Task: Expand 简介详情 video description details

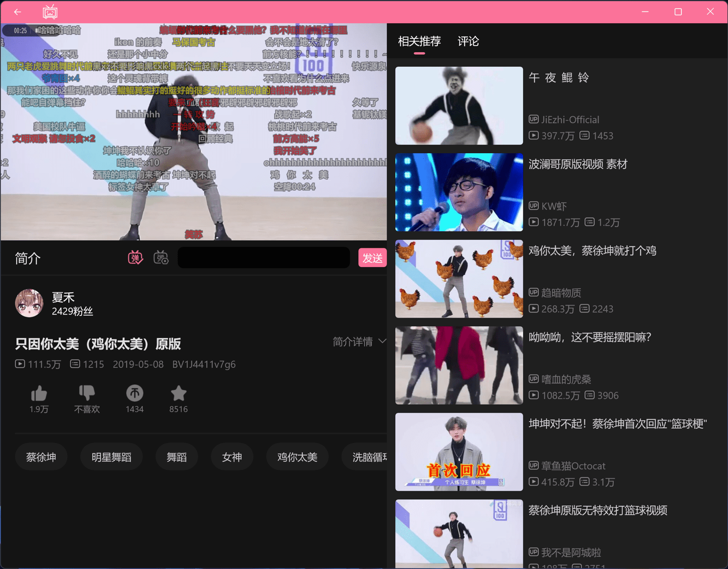Action: 359,342
